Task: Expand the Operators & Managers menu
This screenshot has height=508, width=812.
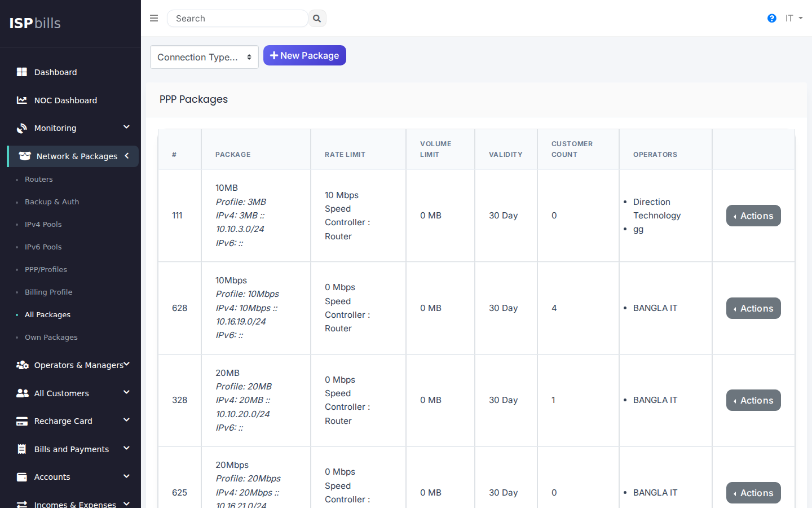Action: [x=126, y=365]
